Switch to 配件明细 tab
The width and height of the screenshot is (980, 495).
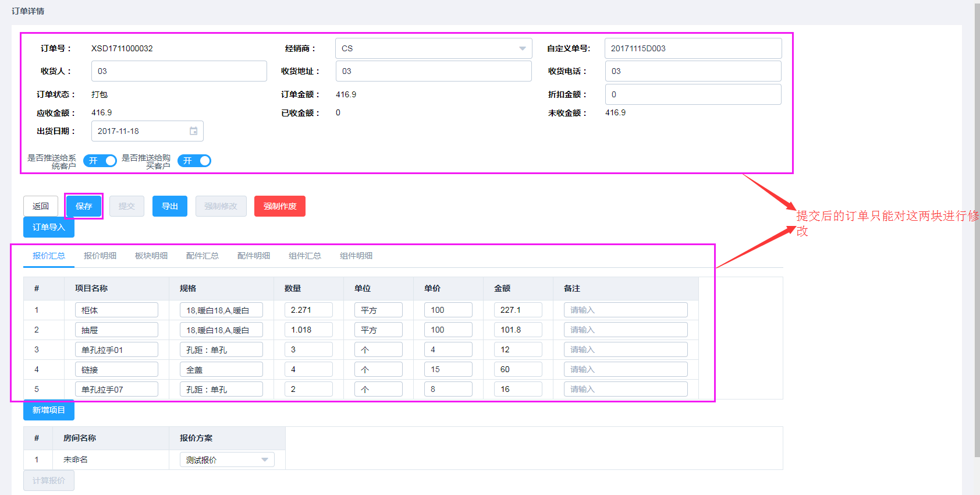coord(254,256)
